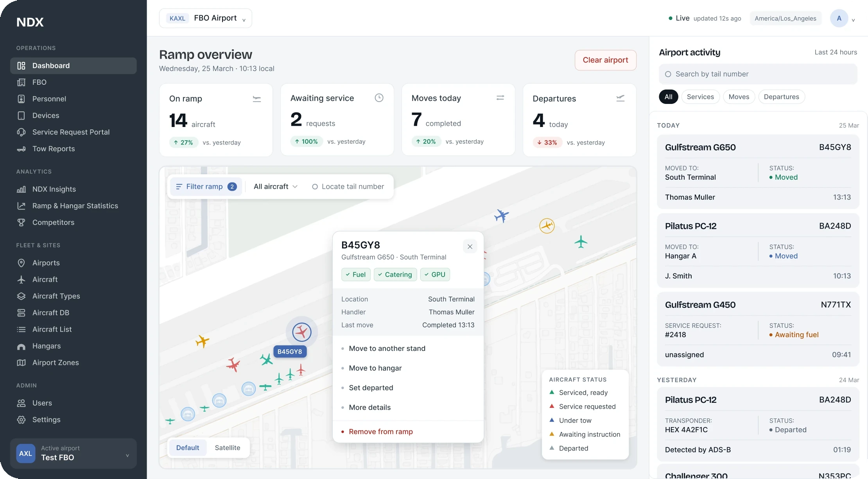Click the Personnel badge icon
This screenshot has height=479, width=868.
click(22, 99)
